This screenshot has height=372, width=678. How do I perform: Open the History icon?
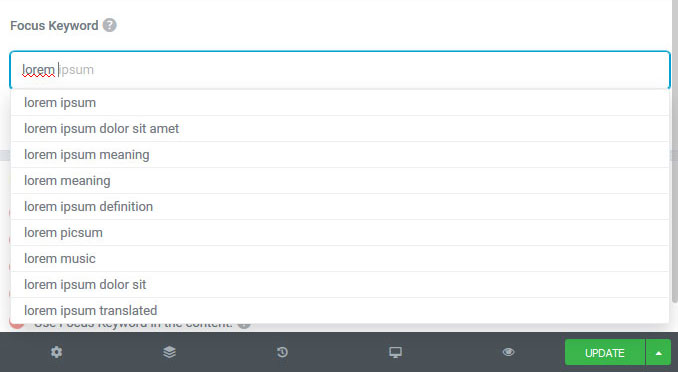coord(282,352)
